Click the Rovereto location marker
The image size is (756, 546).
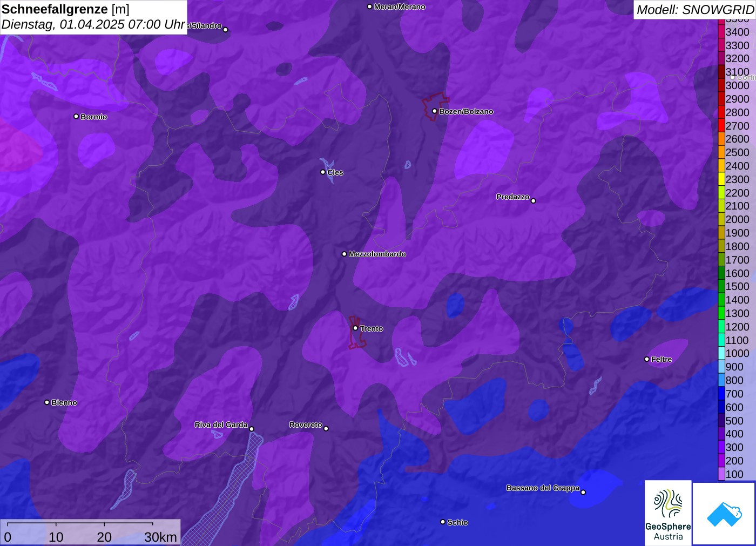tap(326, 429)
